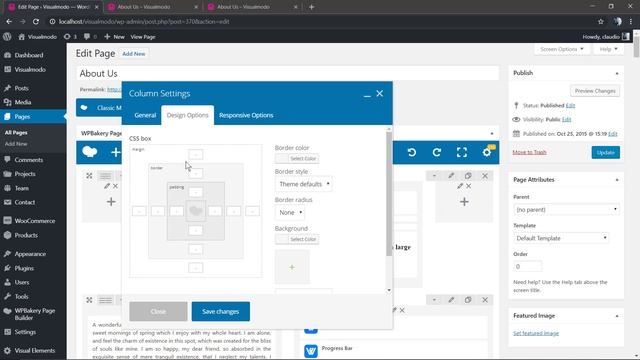Collapse the Publish panel
This screenshot has width=640, height=360.
(617, 73)
